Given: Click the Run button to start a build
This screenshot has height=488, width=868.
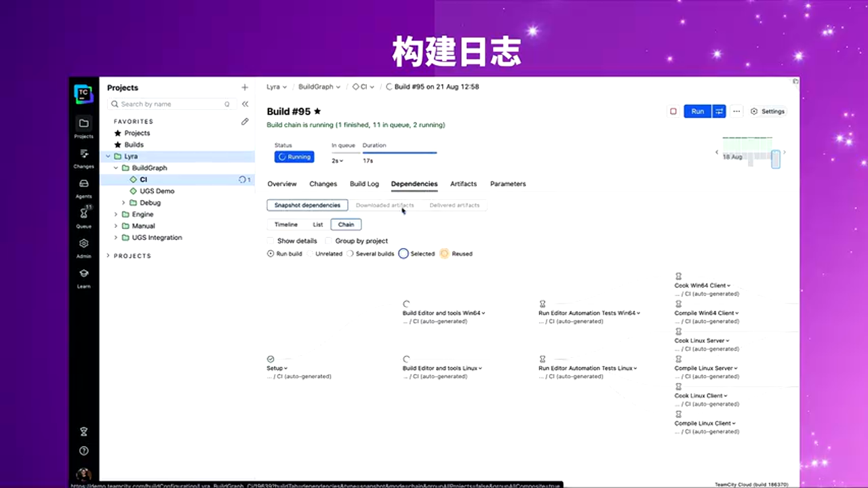Looking at the screenshot, I should coord(697,111).
